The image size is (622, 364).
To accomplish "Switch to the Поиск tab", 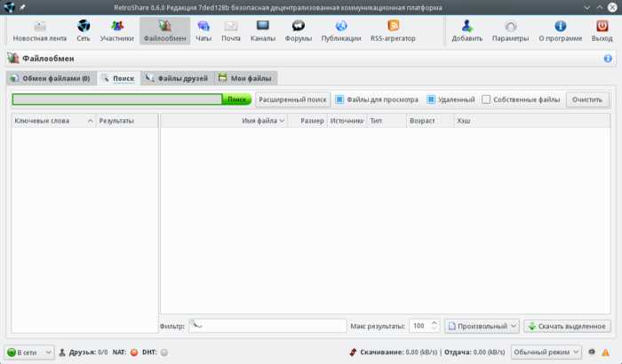I will (118, 78).
